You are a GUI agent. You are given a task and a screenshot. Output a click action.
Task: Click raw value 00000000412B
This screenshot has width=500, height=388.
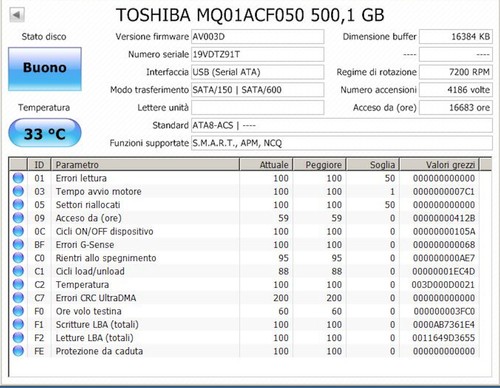444,218
